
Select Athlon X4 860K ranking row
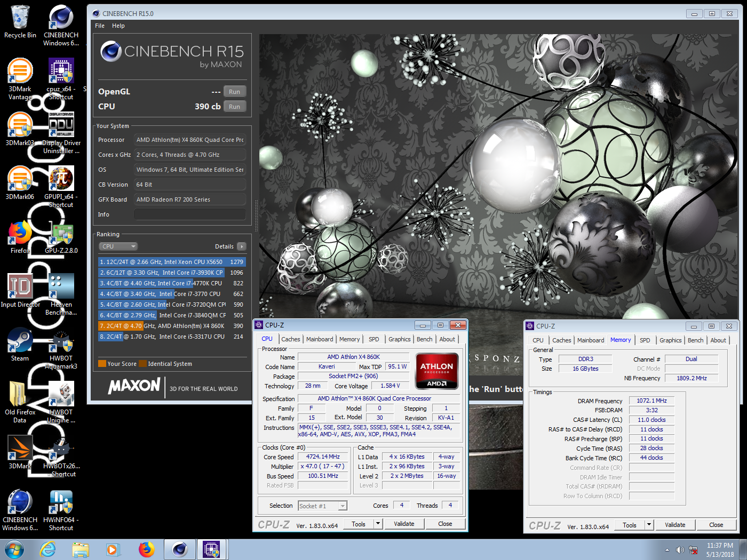point(171,326)
